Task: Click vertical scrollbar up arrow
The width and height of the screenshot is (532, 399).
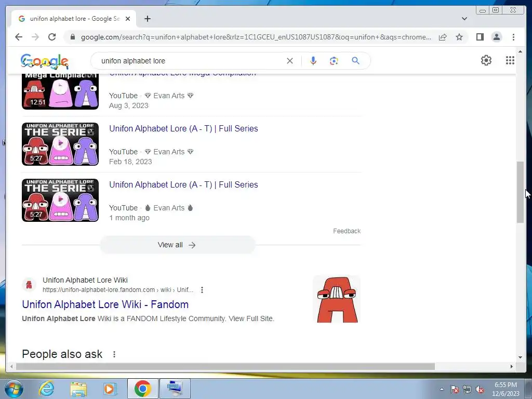Action: point(520,51)
